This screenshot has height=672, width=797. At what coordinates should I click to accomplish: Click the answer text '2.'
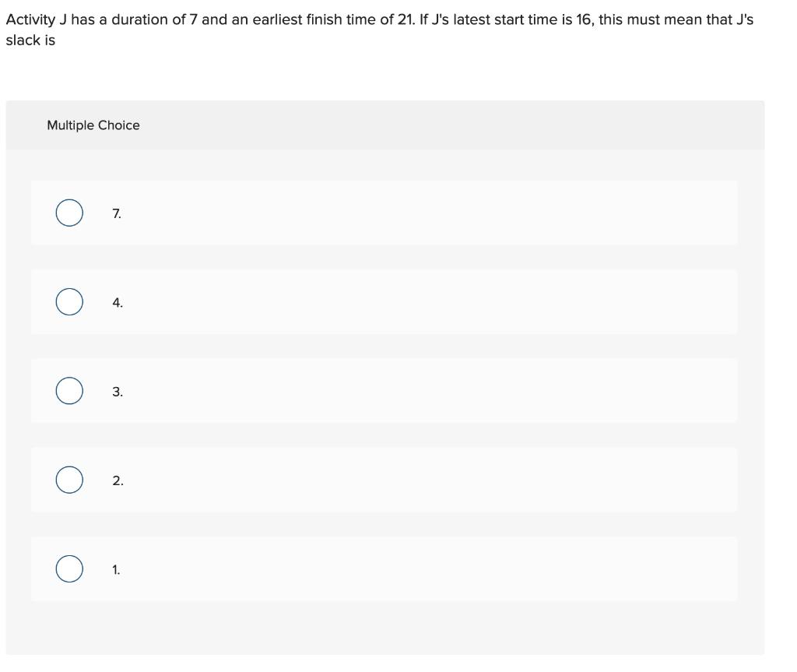click(116, 480)
